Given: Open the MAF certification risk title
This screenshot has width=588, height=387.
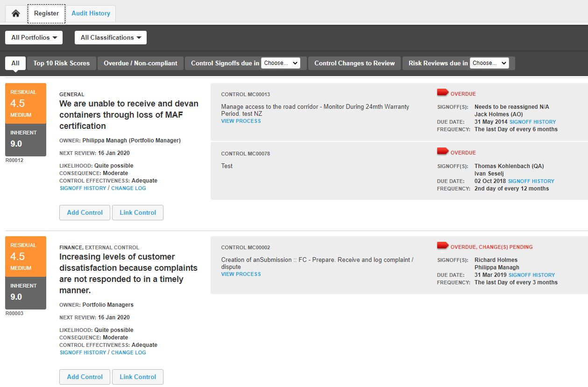Looking at the screenshot, I should pos(129,115).
